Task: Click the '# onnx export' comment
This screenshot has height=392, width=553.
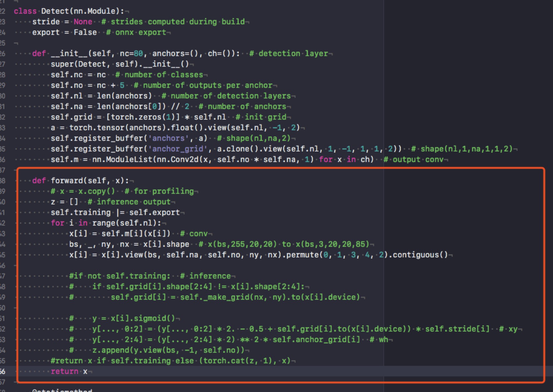Action: click(136, 32)
